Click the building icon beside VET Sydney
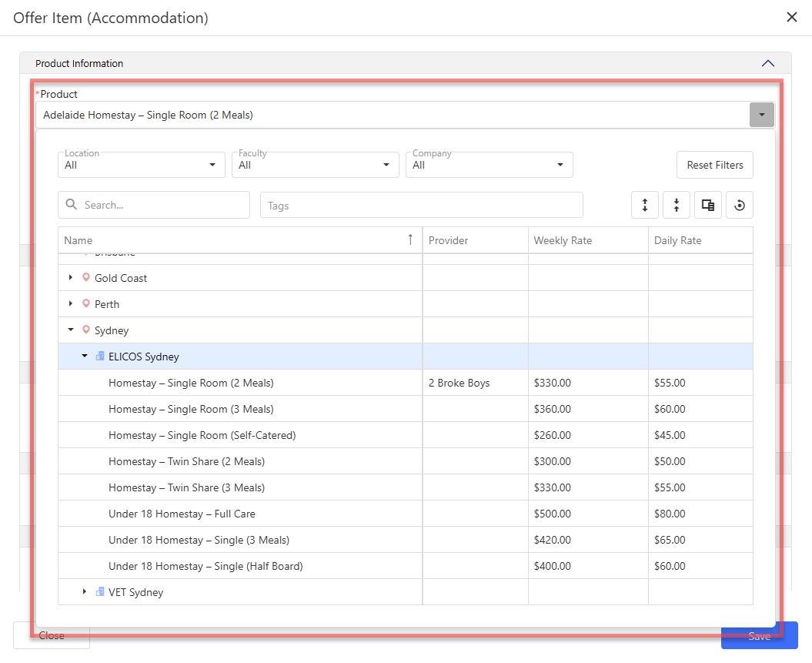Screen dimensions: 812x663 [100, 591]
